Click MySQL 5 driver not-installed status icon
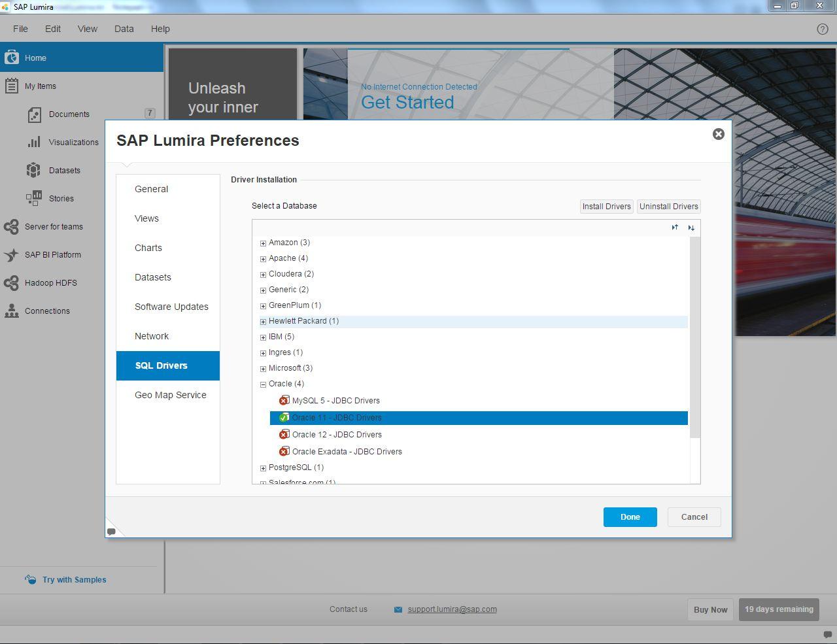The image size is (837, 644). point(284,400)
